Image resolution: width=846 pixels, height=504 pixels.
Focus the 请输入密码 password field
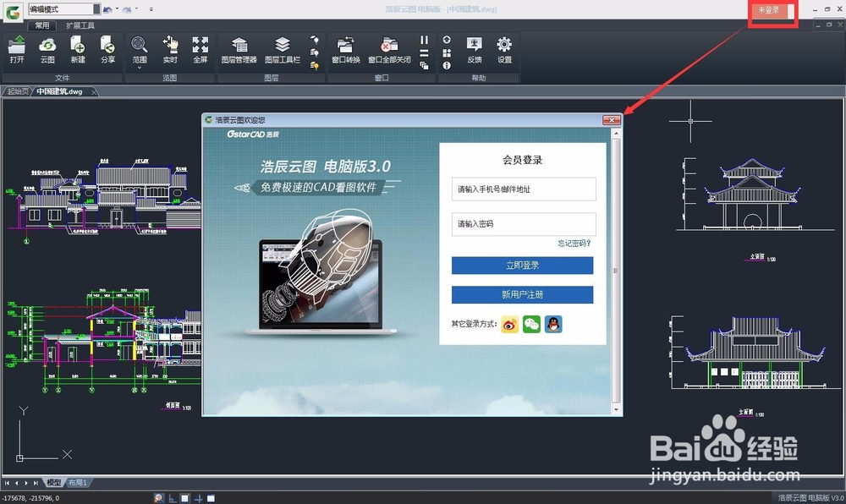pos(524,224)
